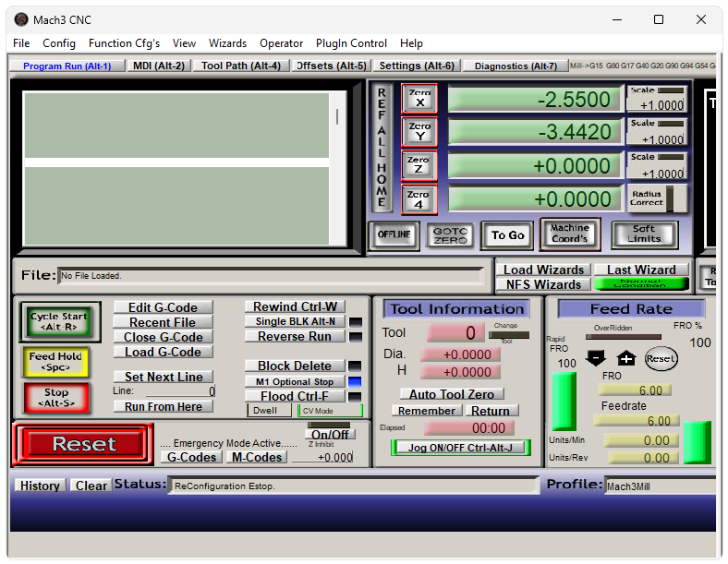Click the green Rapid FRO bar
This screenshot has width=728, height=564.
tap(564, 401)
